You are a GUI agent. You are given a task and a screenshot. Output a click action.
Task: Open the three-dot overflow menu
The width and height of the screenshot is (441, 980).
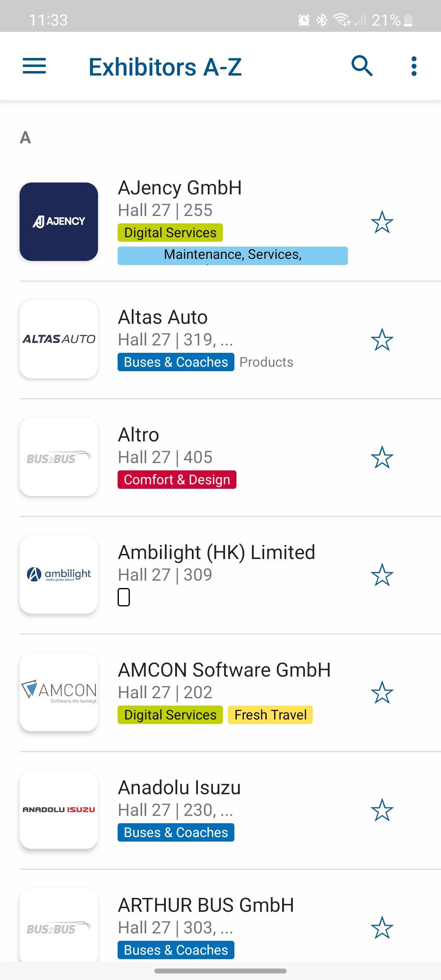[x=414, y=66]
